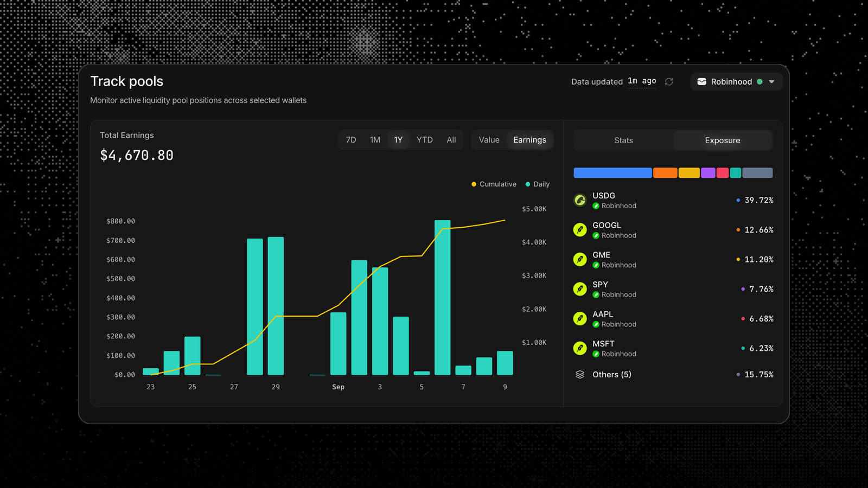Open the Robinhood wallet dropdown arrow

(x=771, y=81)
